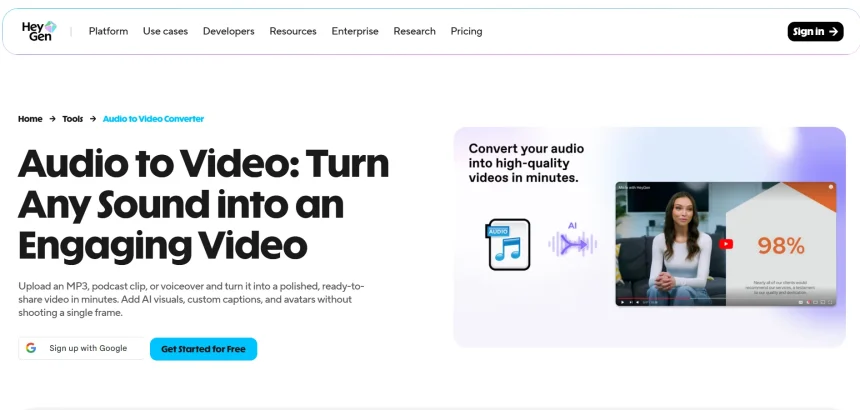Click the video progress bar in preview
Screen dimensions: 860x410
pos(726,298)
